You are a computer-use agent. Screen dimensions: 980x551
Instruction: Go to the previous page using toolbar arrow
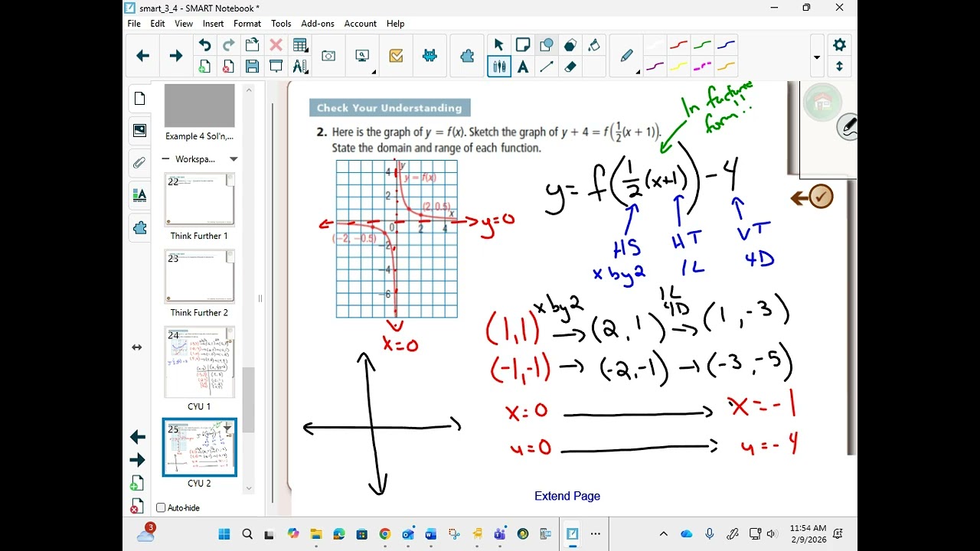click(142, 56)
